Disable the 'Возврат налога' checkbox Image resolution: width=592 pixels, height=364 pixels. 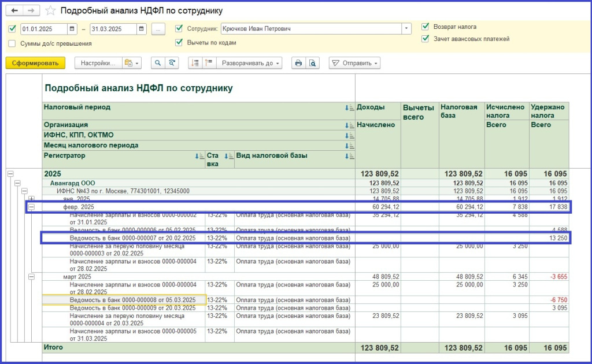point(425,27)
